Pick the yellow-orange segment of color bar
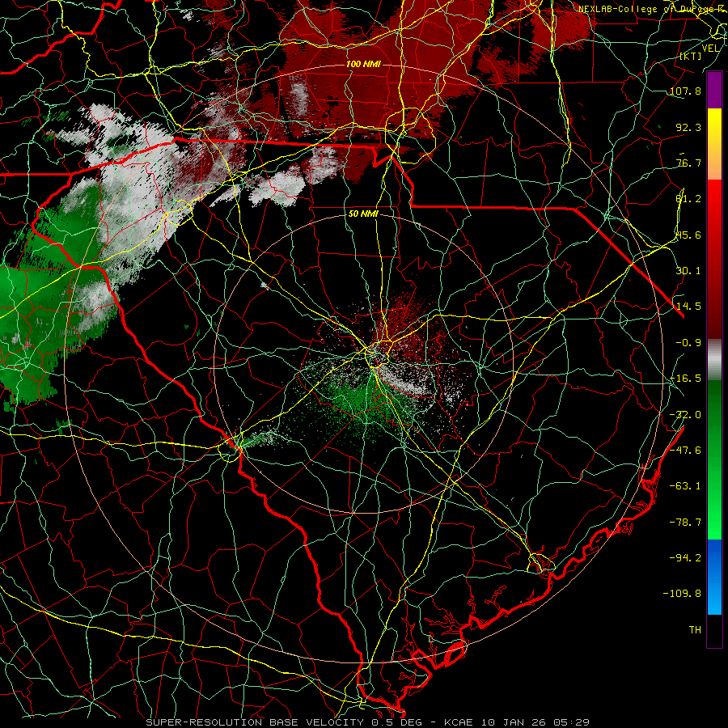728x728 pixels. point(714,144)
